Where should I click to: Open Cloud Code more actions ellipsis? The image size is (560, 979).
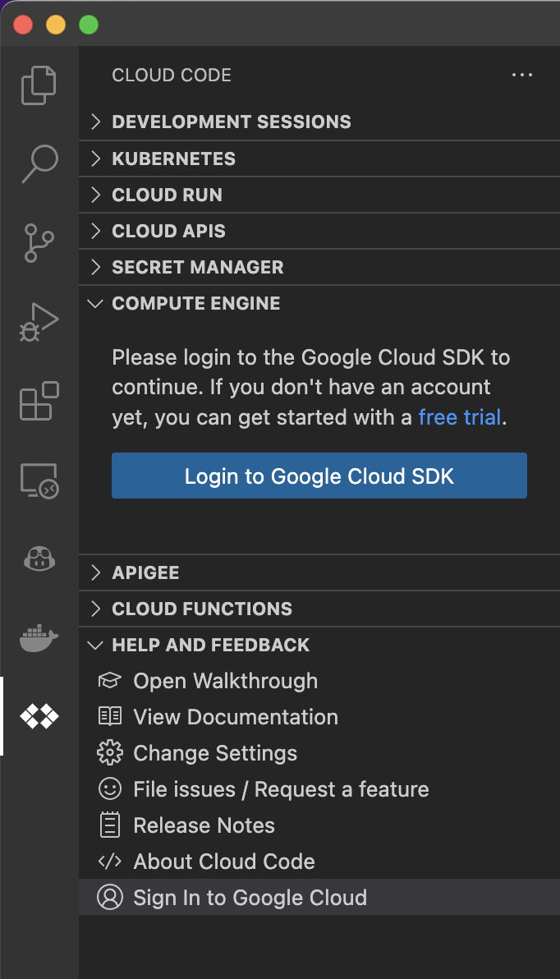tap(522, 76)
